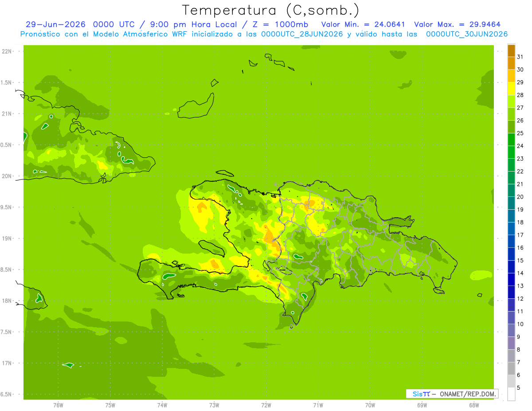The height and width of the screenshot is (411, 532).
Task: Click the valid-until time "0000UTC_30JUN2026"
Action: [467, 34]
